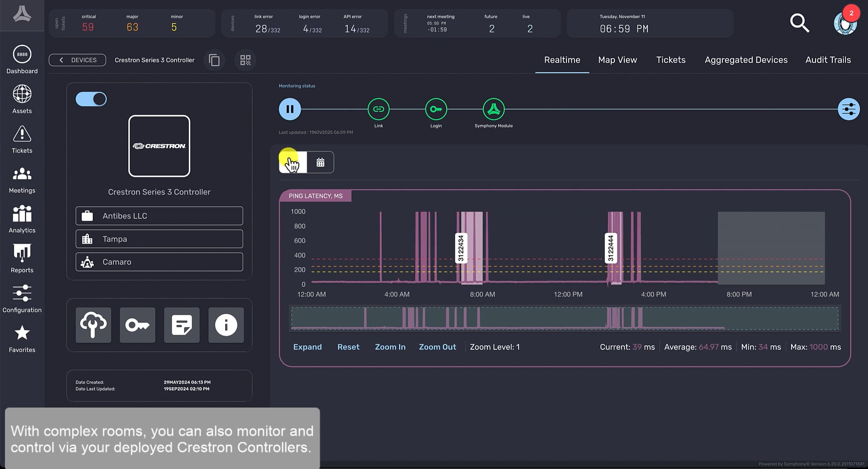Click the notes icon below the Crestron card

(182, 325)
